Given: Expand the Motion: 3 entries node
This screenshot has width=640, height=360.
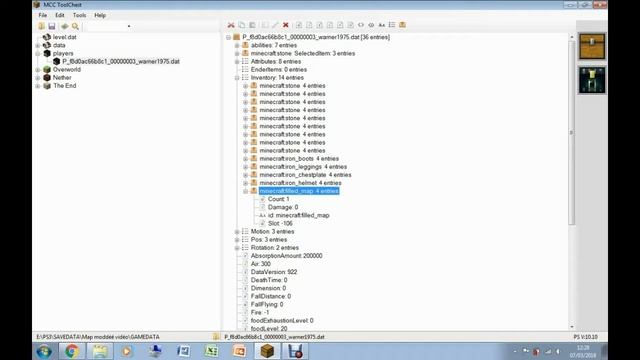Looking at the screenshot, I should click(x=237, y=231).
